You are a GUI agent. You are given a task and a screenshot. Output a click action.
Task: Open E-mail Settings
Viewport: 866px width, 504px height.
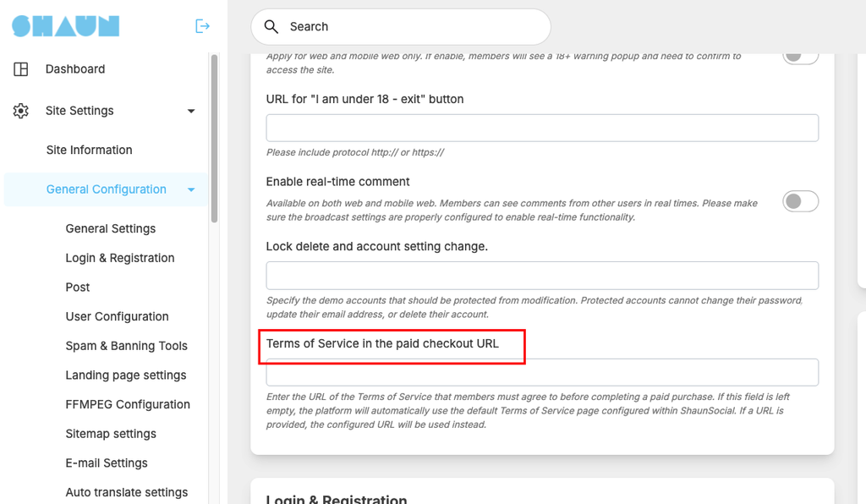pos(107,463)
